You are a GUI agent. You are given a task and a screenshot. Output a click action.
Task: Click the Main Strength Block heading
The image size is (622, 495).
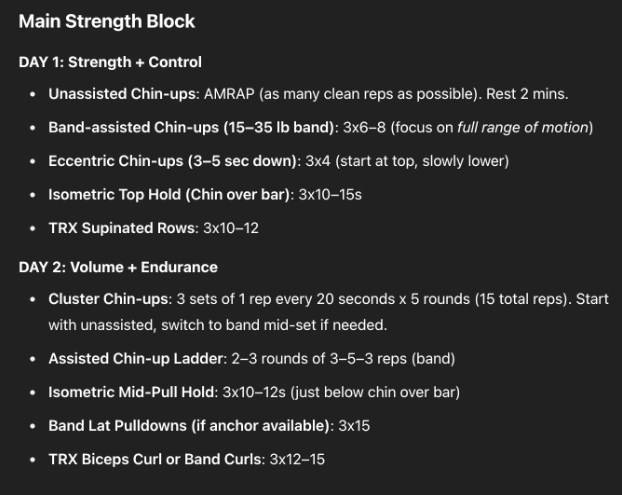[107, 21]
